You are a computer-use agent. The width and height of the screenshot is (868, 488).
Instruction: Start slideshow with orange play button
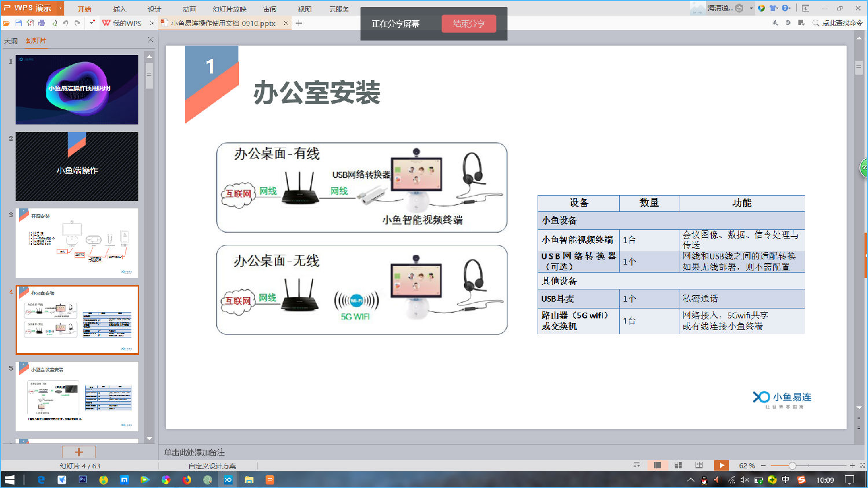click(721, 465)
